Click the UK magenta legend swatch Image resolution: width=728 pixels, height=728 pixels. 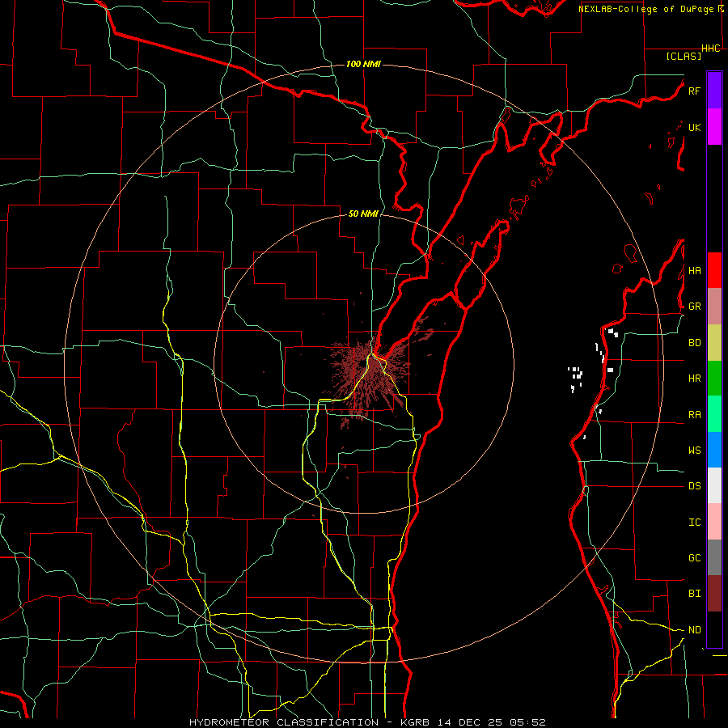(x=714, y=127)
